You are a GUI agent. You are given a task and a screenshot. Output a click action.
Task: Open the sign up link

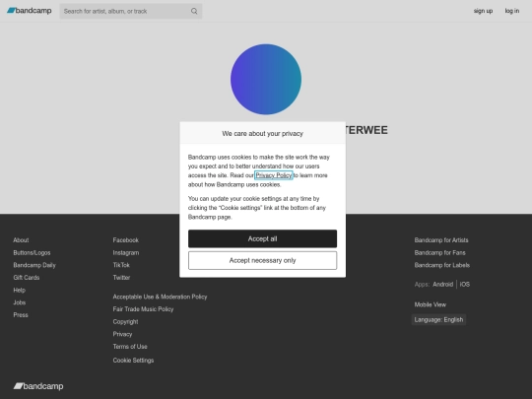pyautogui.click(x=483, y=11)
